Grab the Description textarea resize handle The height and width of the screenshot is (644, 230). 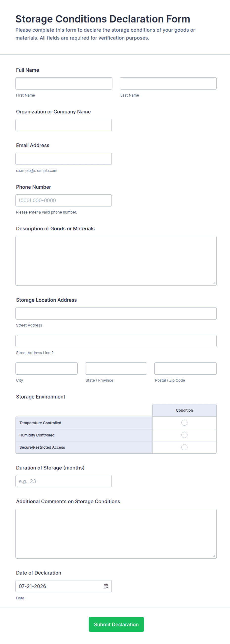point(214,283)
